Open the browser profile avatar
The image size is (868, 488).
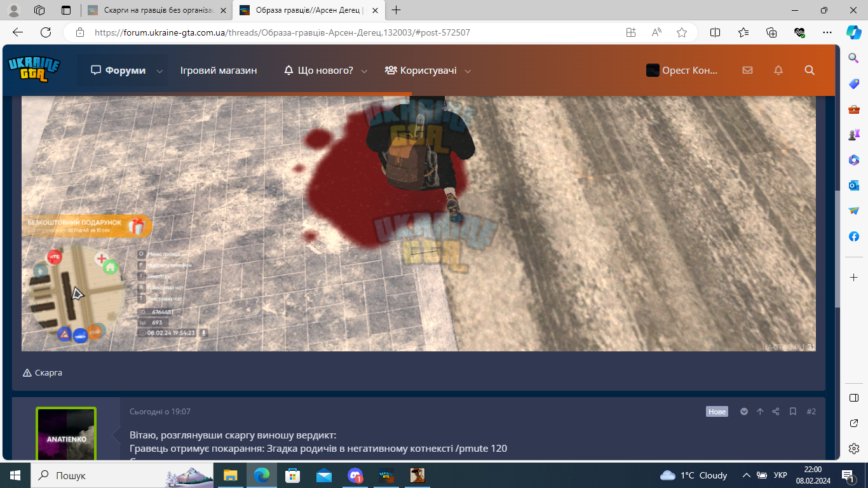(x=14, y=10)
